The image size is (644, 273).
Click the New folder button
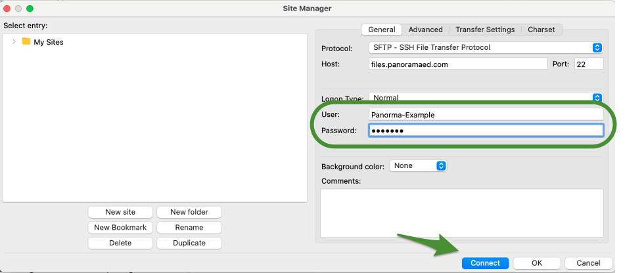[x=189, y=212]
